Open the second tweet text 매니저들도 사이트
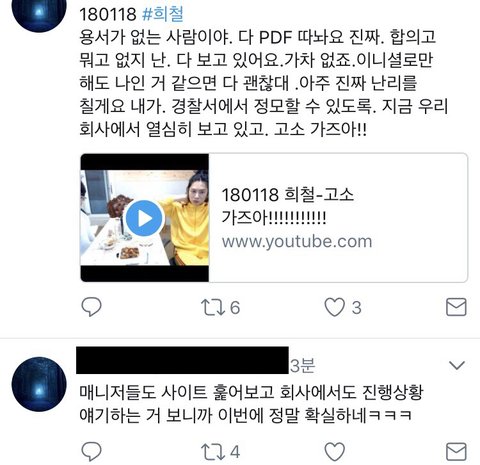480x465 pixels. pyautogui.click(x=251, y=404)
